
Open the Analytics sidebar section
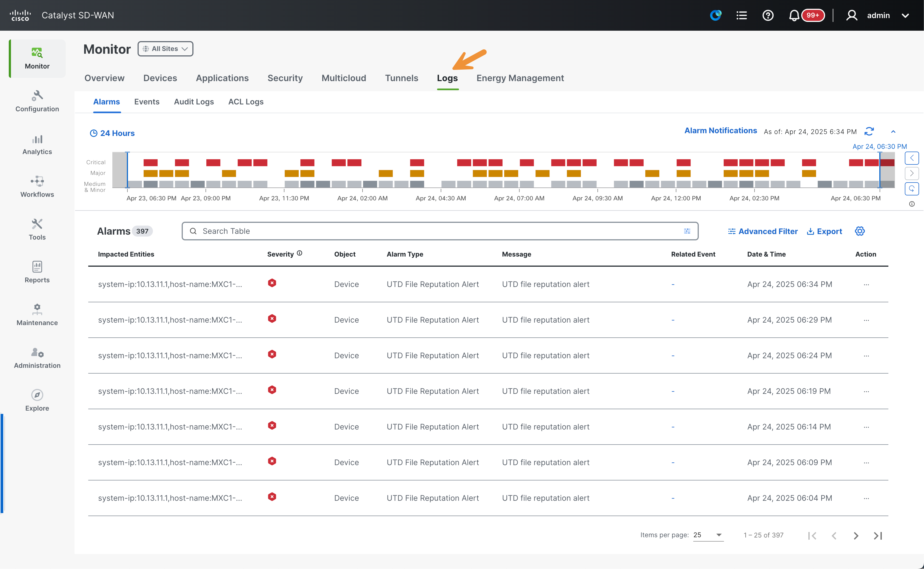click(x=37, y=144)
